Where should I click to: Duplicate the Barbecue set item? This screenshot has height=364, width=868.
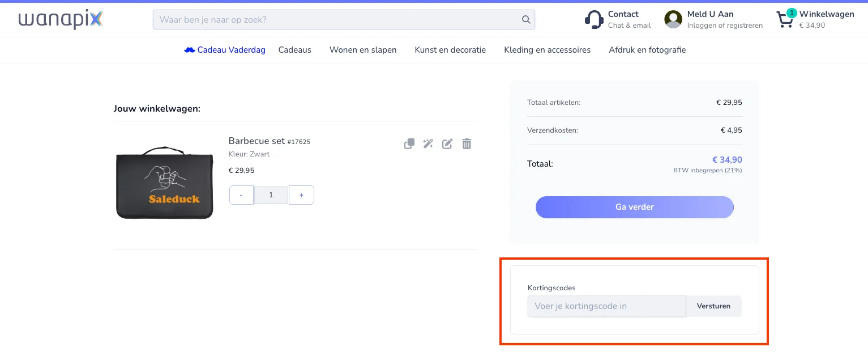coord(409,144)
